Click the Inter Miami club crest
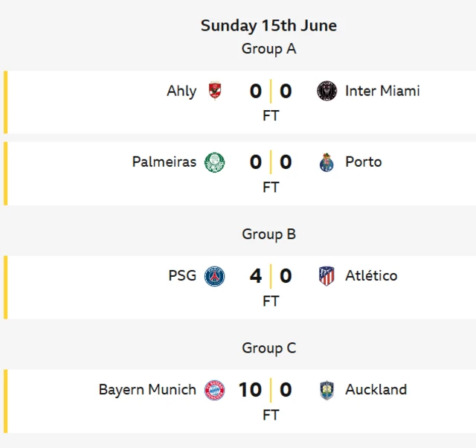 click(x=327, y=91)
